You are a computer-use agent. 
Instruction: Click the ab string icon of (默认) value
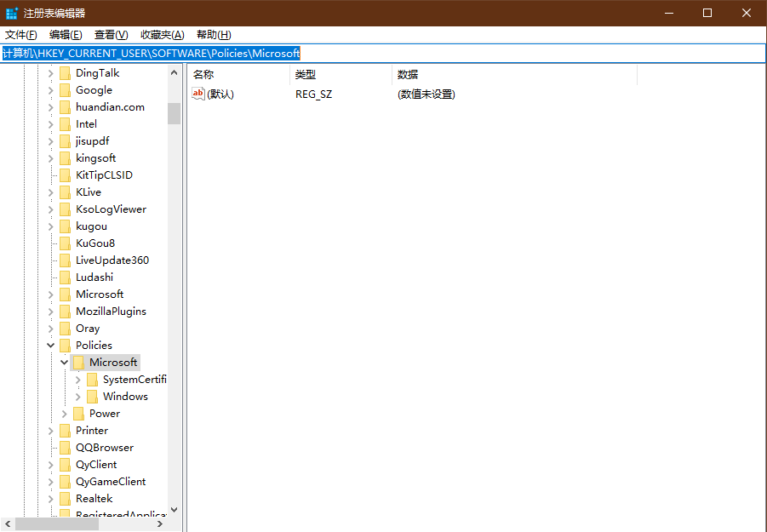(198, 94)
